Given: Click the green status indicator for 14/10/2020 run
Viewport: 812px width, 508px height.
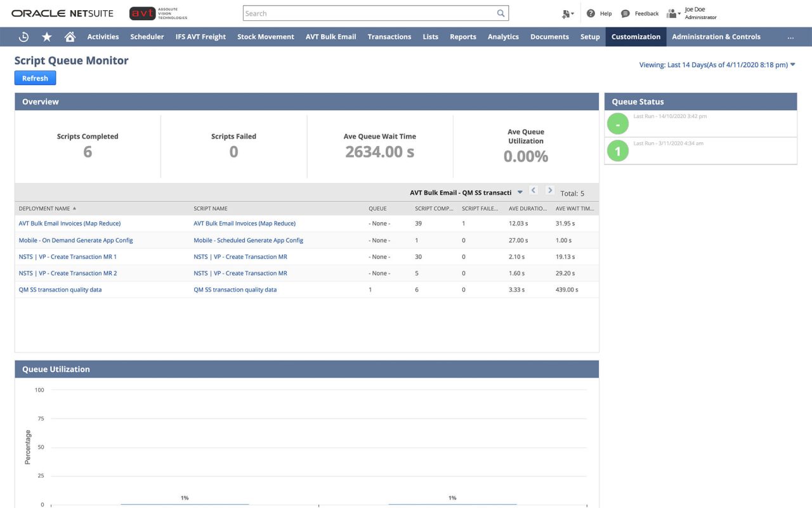Looking at the screenshot, I should (x=617, y=123).
